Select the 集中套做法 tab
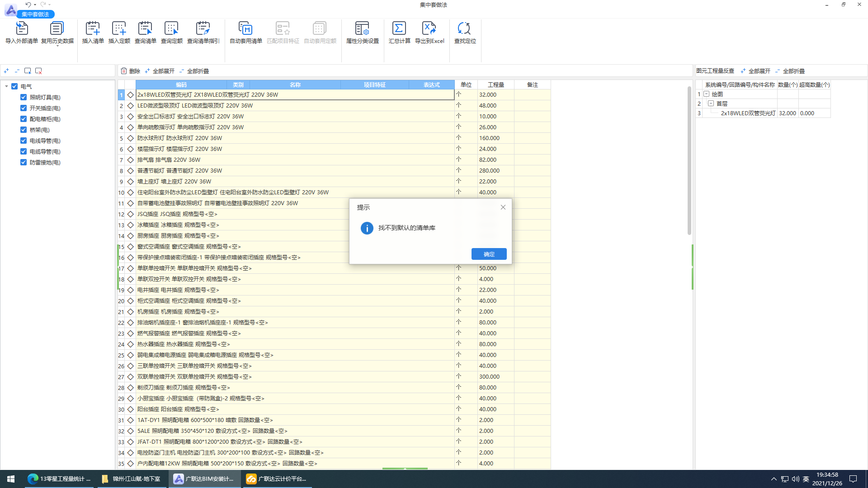This screenshot has height=488, width=868. [35, 14]
